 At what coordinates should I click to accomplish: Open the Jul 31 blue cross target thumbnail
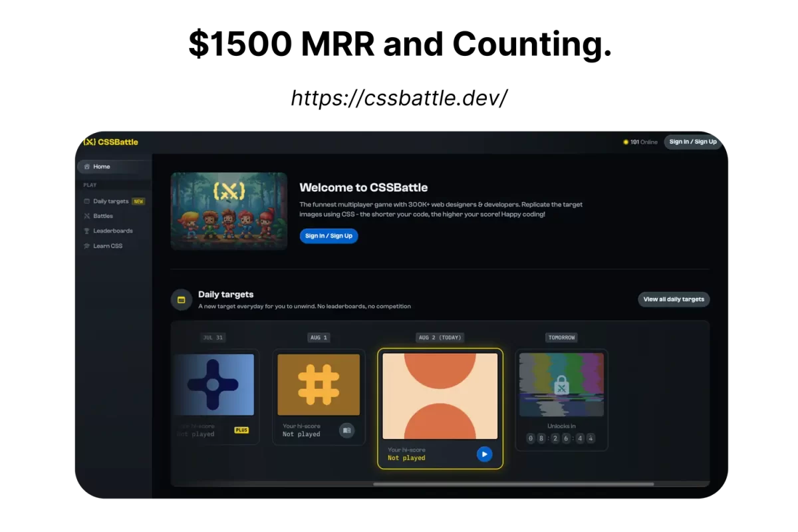[x=213, y=384]
